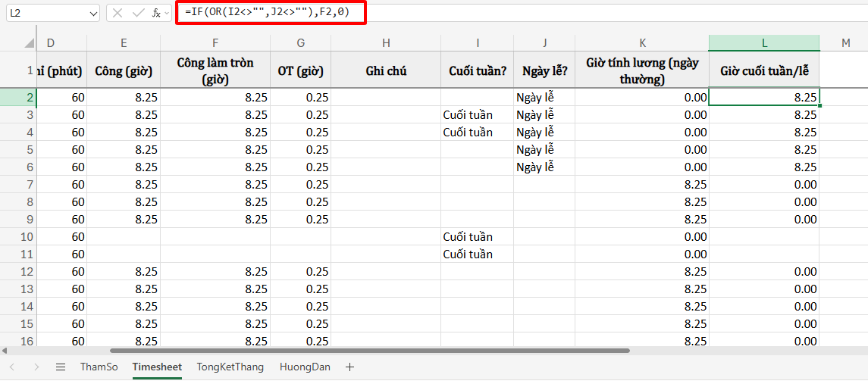Go to the HuongDan sheet tab
Screen dimensions: 868x384
pyautogui.click(x=305, y=367)
